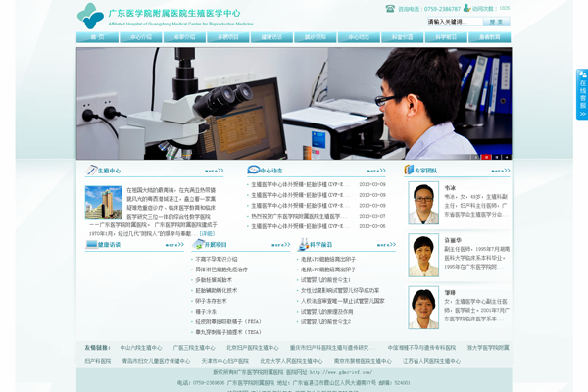Click the lab flask icon next to 科学前沿
The image size is (588, 392).
(304, 245)
